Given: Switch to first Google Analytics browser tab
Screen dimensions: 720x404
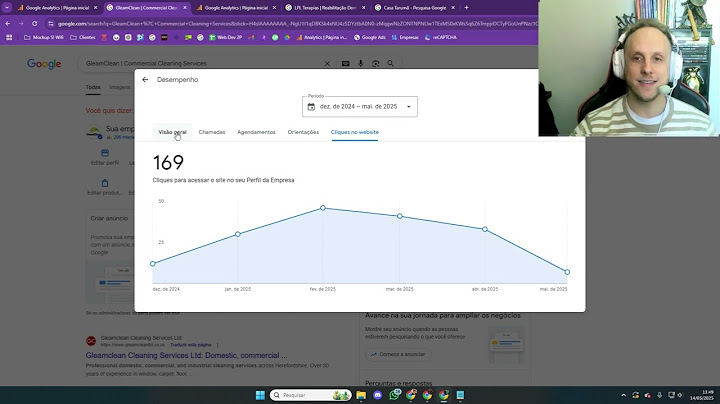Looking at the screenshot, I should [x=57, y=8].
